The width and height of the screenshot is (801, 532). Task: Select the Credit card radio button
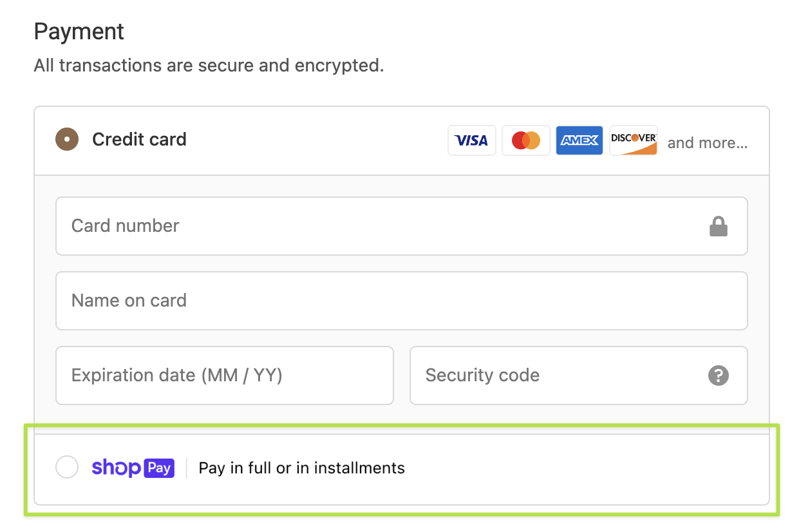(x=67, y=139)
